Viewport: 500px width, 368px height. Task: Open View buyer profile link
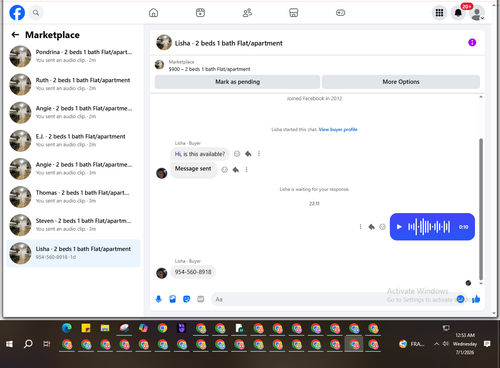[x=338, y=129]
